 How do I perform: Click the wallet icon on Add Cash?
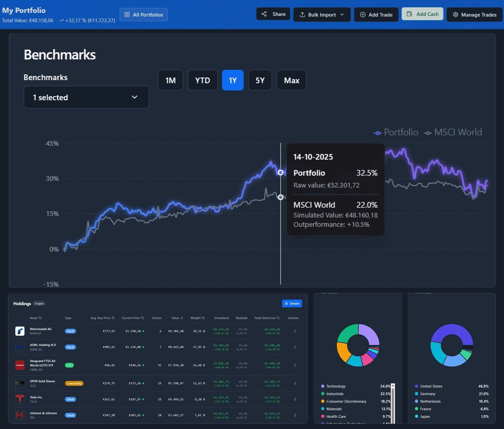410,14
